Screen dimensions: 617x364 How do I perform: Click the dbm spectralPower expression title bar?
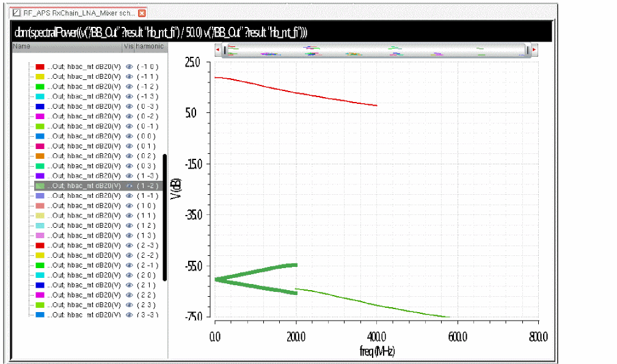coord(282,32)
